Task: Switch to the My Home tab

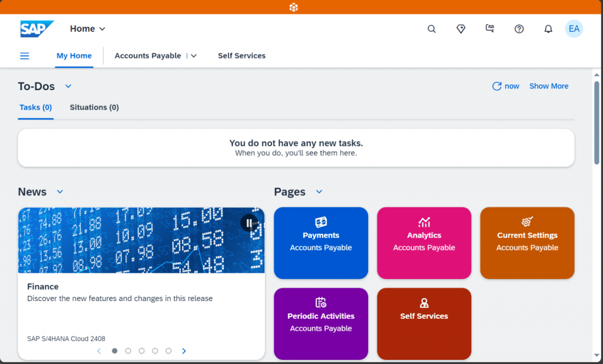Action: tap(74, 56)
